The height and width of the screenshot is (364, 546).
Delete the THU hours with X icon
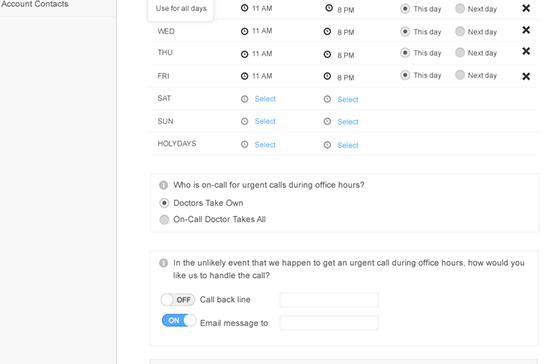(x=526, y=51)
